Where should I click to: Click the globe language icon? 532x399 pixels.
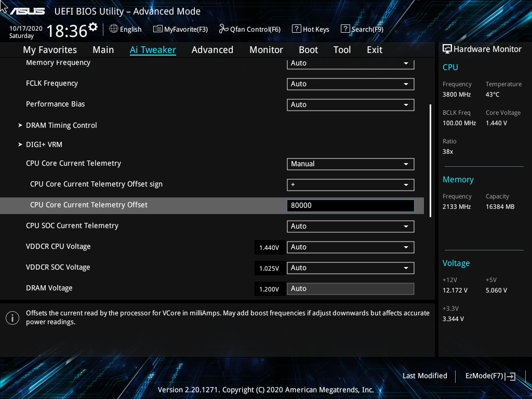click(x=114, y=29)
